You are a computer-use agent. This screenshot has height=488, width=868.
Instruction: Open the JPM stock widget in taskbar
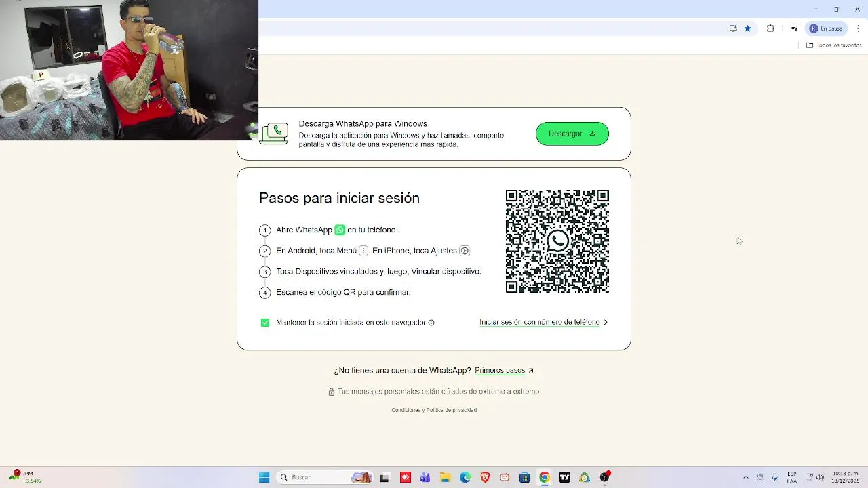[x=24, y=477]
